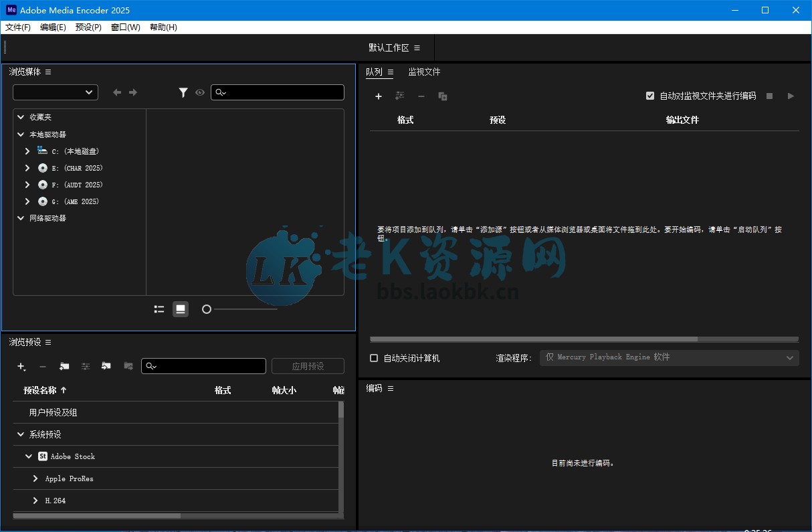
Task: Click the 帧大小 column header in presets
Action: click(x=284, y=390)
